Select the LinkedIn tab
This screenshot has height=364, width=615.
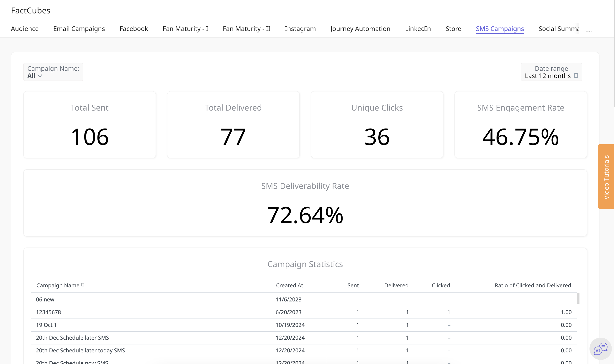tap(418, 29)
